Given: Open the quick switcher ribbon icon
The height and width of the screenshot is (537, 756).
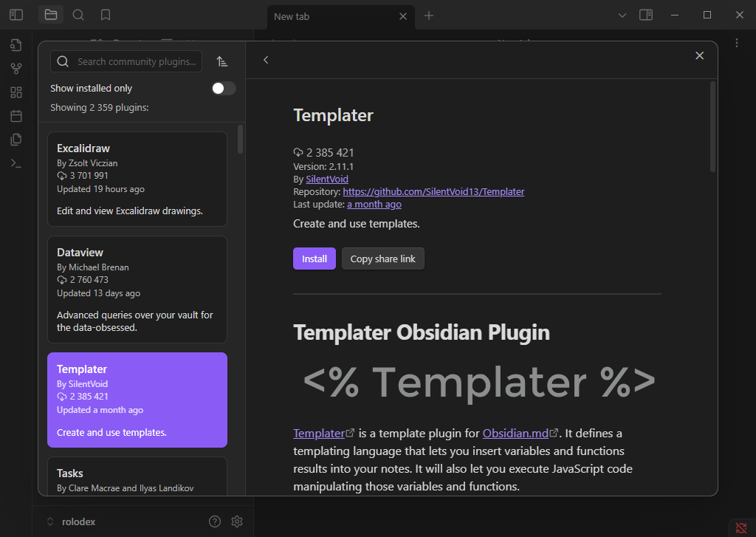Looking at the screenshot, I should pos(16,45).
